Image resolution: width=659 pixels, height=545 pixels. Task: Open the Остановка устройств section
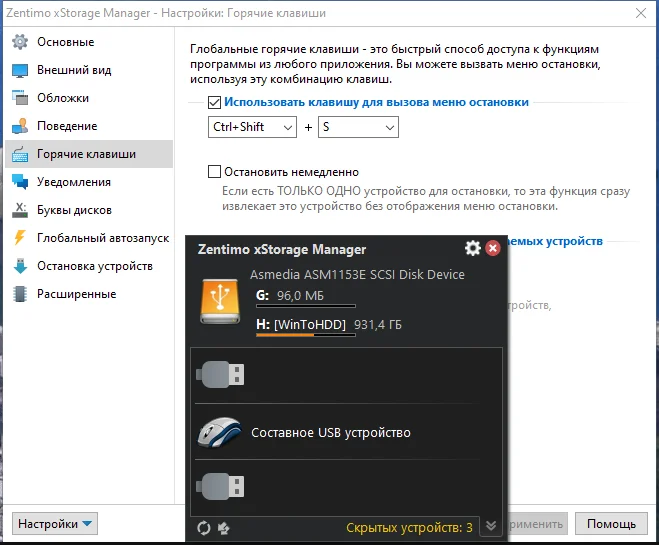89,266
